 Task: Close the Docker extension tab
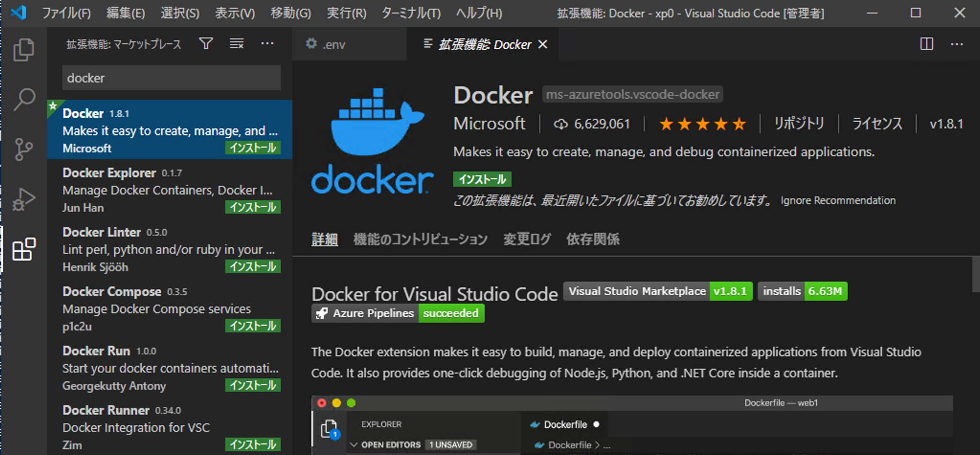543,44
